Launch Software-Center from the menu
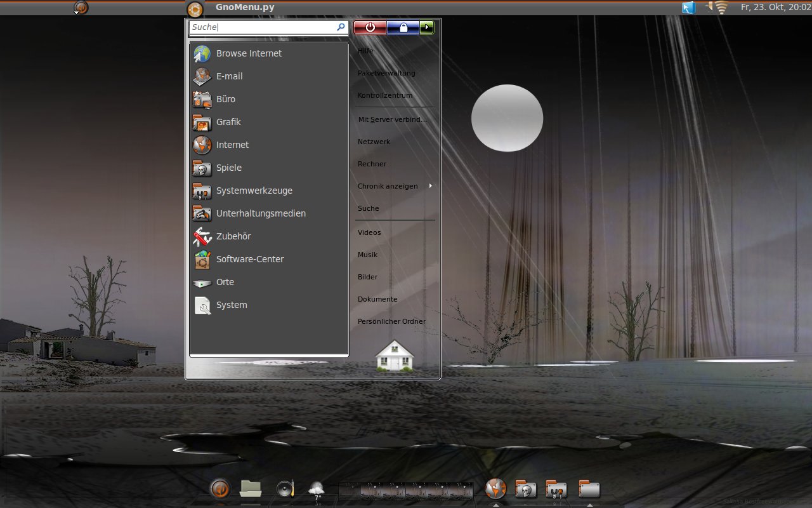 pos(269,259)
